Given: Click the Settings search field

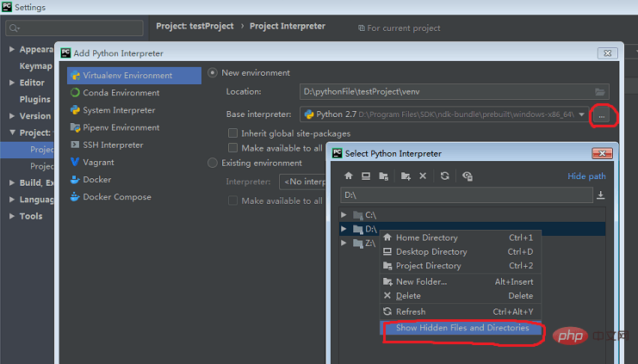Looking at the screenshot, I should coord(74,28).
